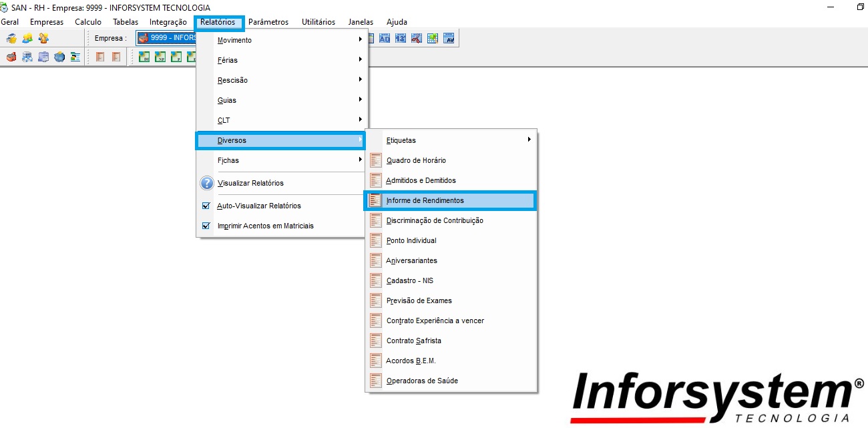
Task: Uncheck Auto-Visualizar Relatórios
Action: (206, 206)
